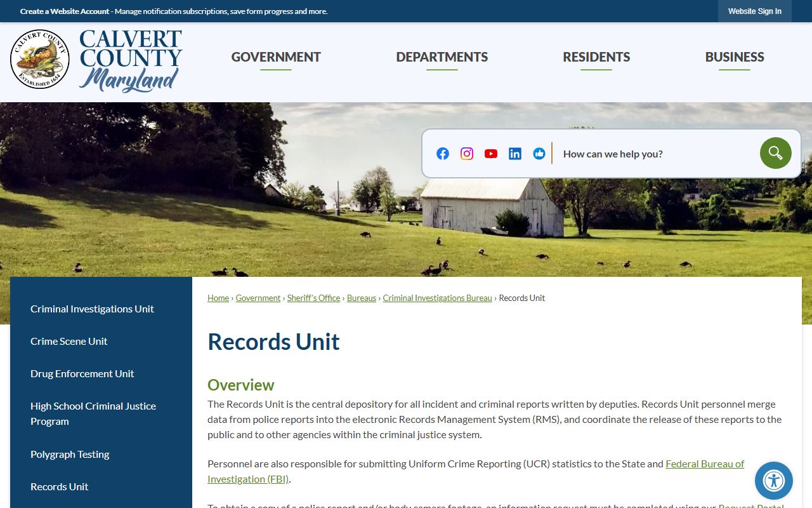Open the Calvert County Facebook page icon
The height and width of the screenshot is (508, 812).
click(x=443, y=154)
